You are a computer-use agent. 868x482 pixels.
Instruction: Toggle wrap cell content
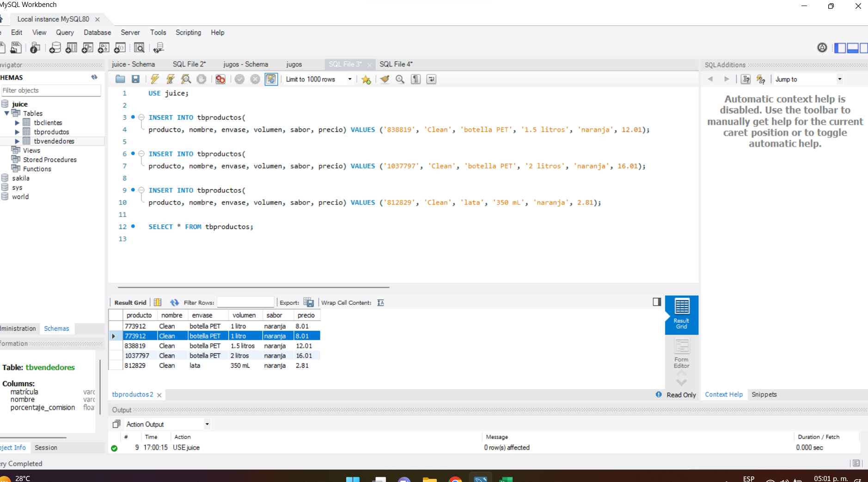tap(380, 303)
